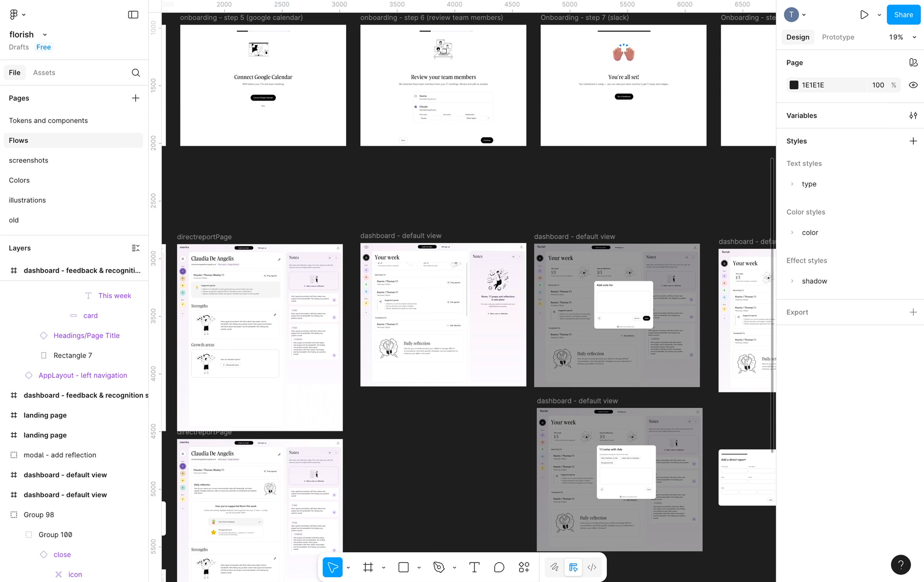This screenshot has width=924, height=582.
Task: Select the Text tool in toolbar
Action: pos(474,567)
